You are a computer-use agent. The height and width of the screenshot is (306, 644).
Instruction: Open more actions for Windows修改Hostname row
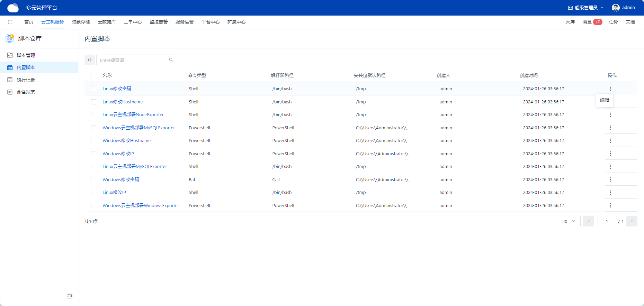610,141
